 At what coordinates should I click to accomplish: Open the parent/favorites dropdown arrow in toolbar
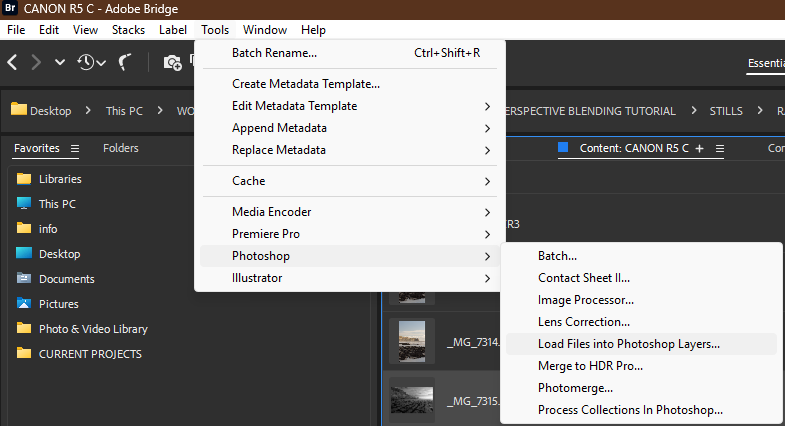[60, 63]
